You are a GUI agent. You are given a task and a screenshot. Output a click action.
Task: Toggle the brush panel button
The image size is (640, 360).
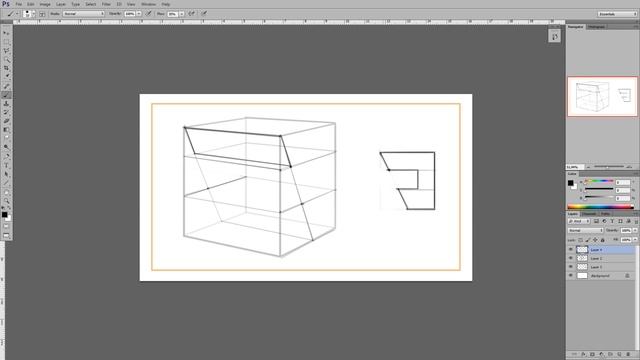(x=42, y=13)
